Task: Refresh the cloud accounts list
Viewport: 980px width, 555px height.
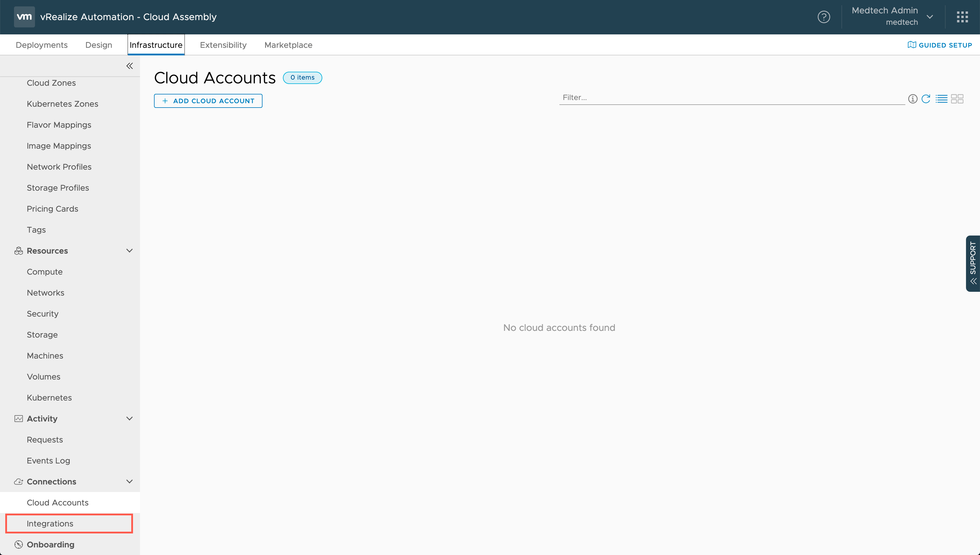Action: 926,99
